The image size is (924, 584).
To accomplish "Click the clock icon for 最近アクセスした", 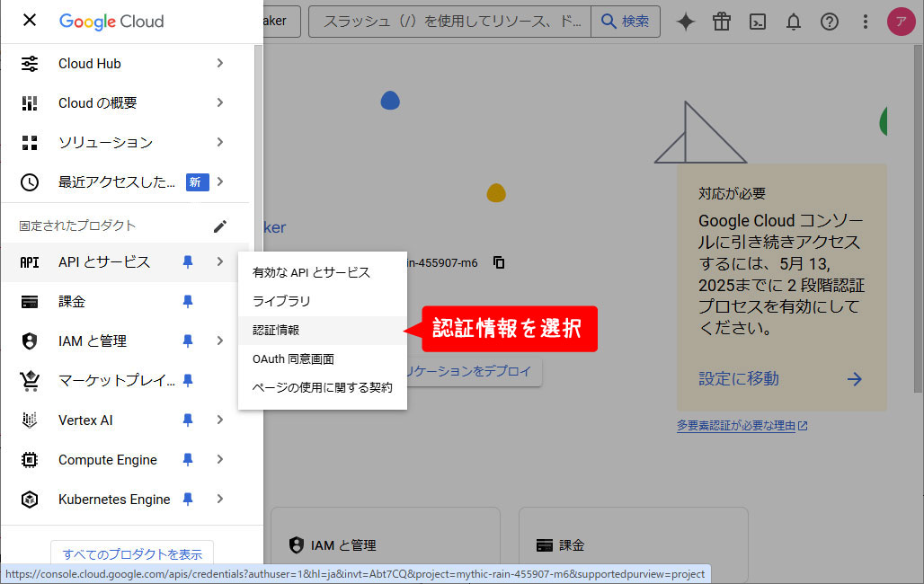I will [x=30, y=182].
